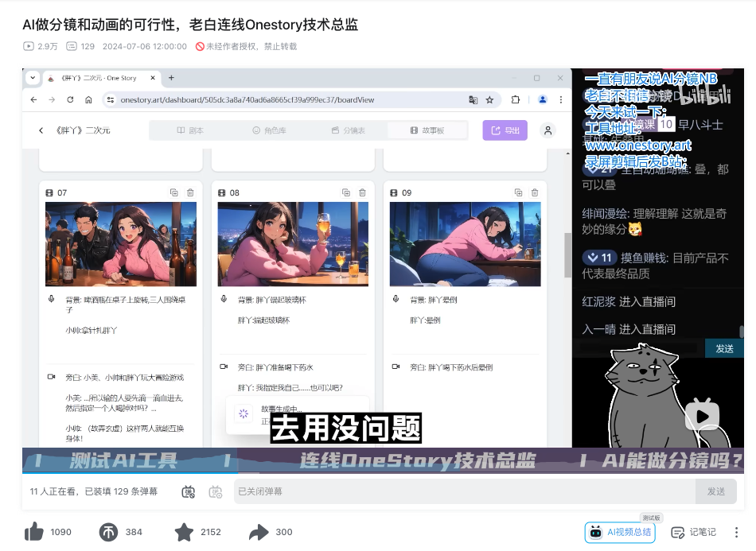Screen dimensions: 756x551
Task: Go back using the arrow beside 《胖丫》二次元
Action: (41, 130)
